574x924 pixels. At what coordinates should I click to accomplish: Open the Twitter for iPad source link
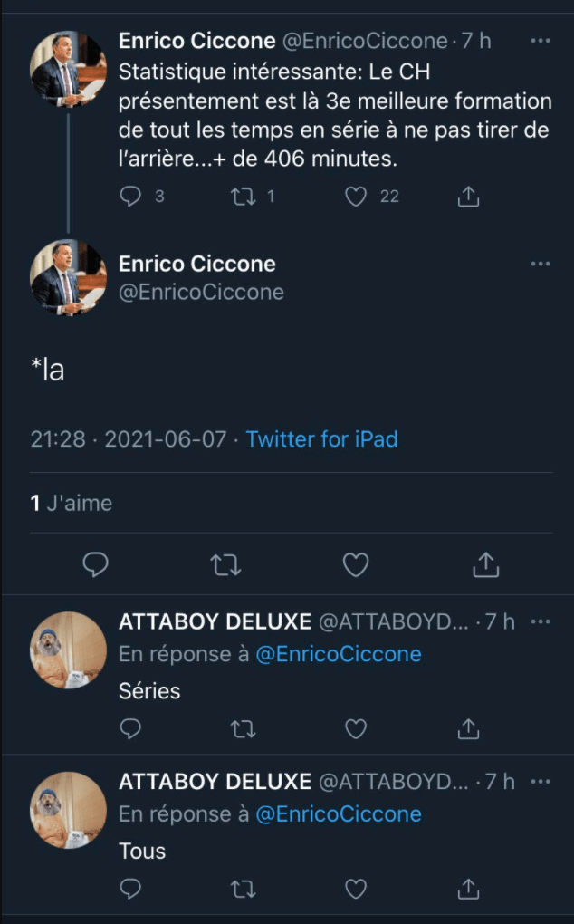[322, 439]
